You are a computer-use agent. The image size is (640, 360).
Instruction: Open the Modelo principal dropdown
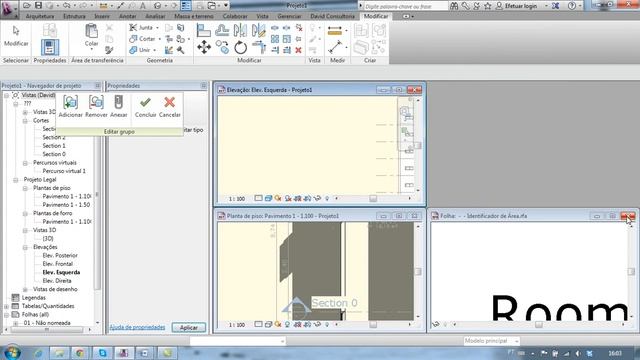517,341
